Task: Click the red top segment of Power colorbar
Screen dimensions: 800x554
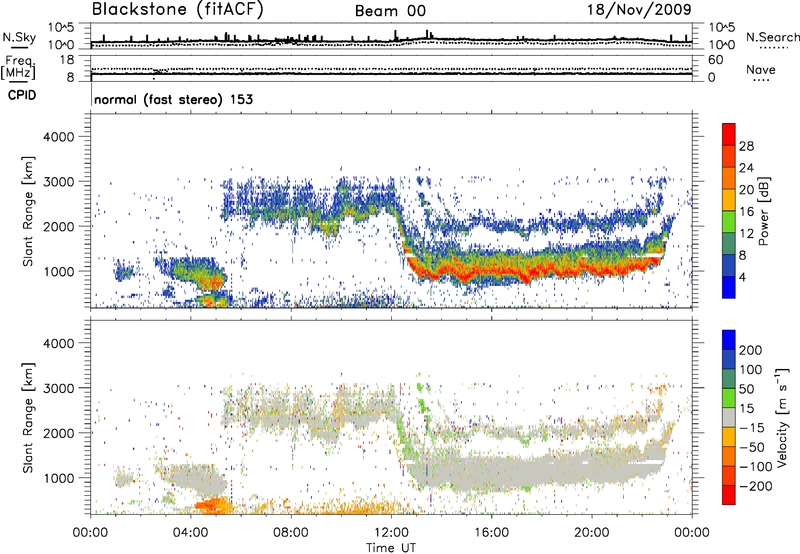Action: pyautogui.click(x=729, y=134)
